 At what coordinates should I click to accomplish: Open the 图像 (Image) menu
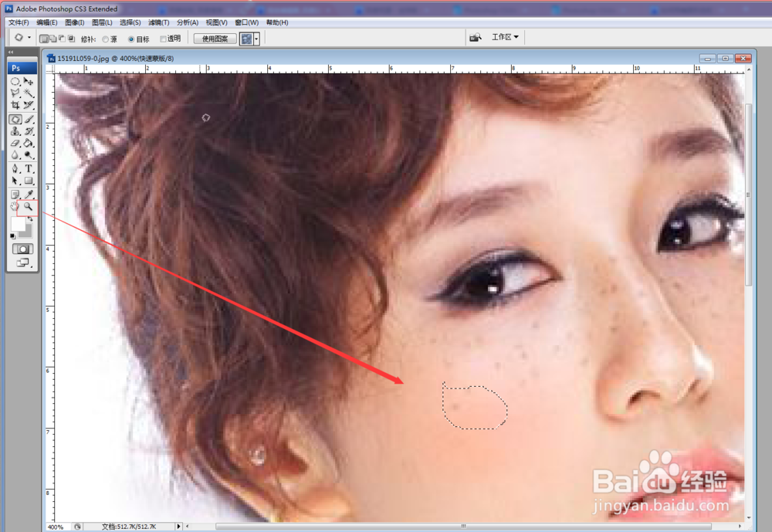click(x=74, y=22)
